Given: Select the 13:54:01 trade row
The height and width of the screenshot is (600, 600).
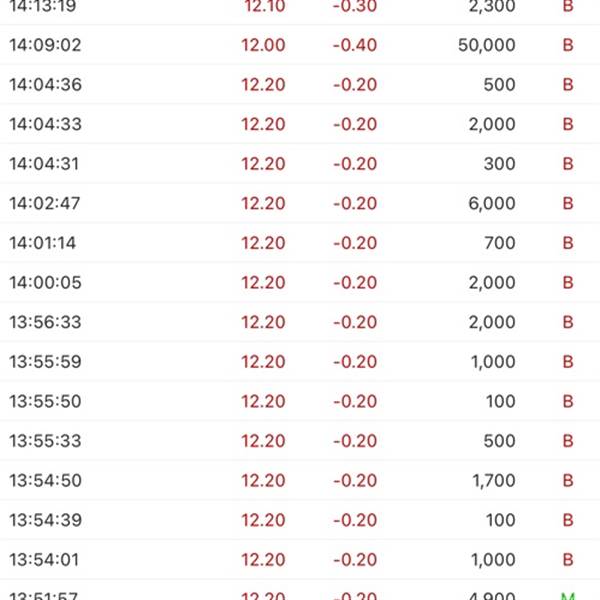Looking at the screenshot, I should click(300, 560).
